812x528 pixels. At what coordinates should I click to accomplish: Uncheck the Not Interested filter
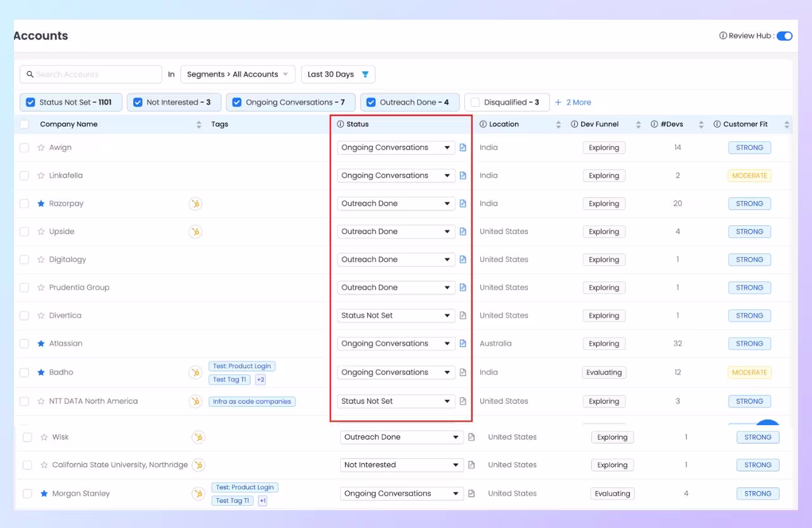(138, 102)
